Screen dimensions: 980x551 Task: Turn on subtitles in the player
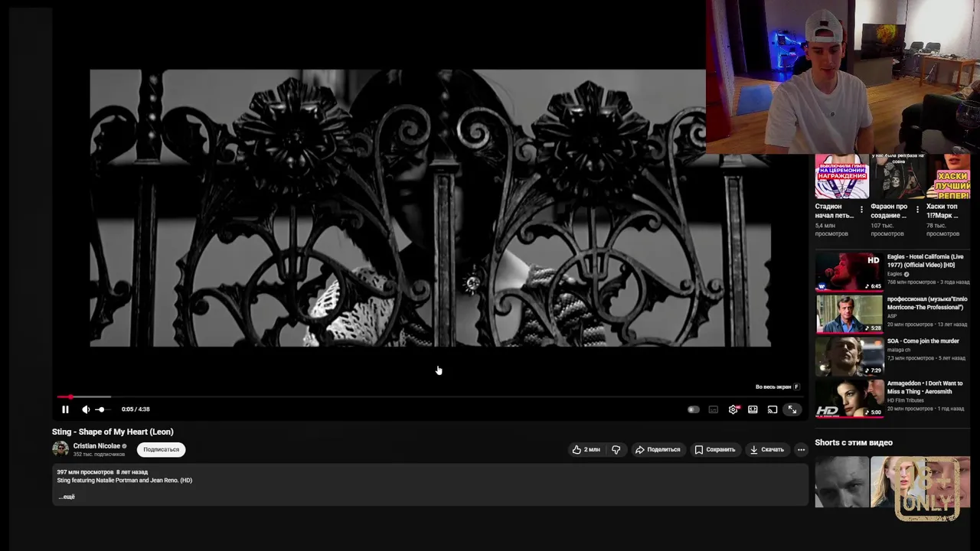pyautogui.click(x=714, y=409)
